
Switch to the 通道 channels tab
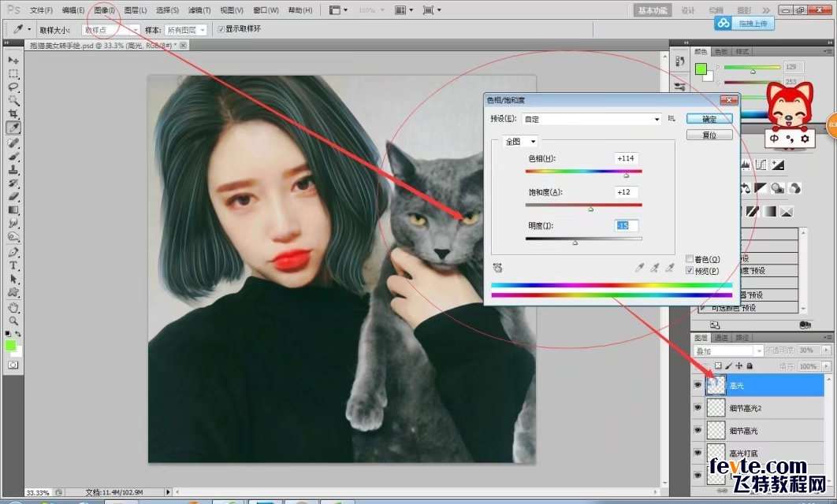tap(721, 338)
